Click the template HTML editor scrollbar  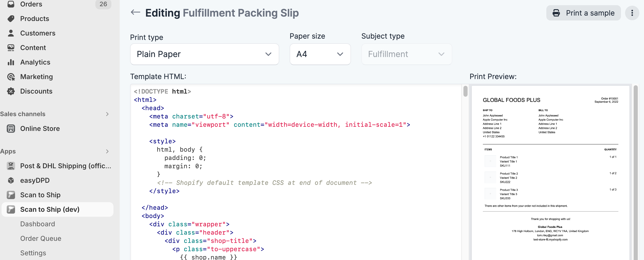click(x=465, y=91)
